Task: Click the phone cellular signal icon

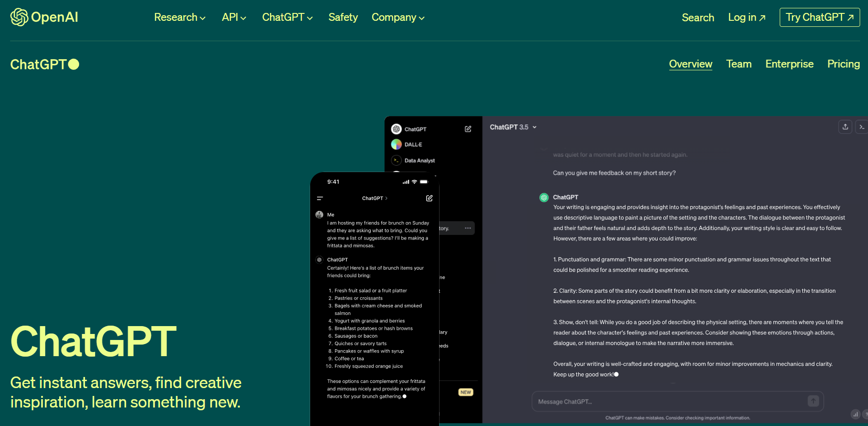Action: tap(406, 182)
